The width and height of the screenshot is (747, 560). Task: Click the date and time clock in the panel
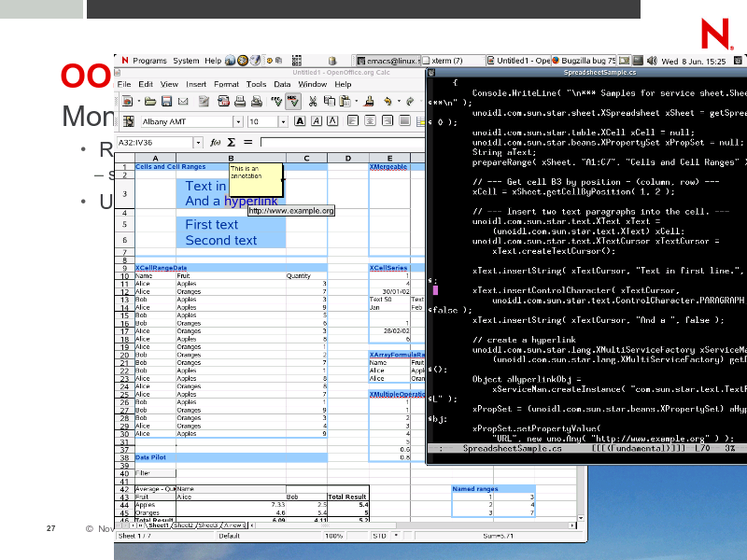[693, 61]
